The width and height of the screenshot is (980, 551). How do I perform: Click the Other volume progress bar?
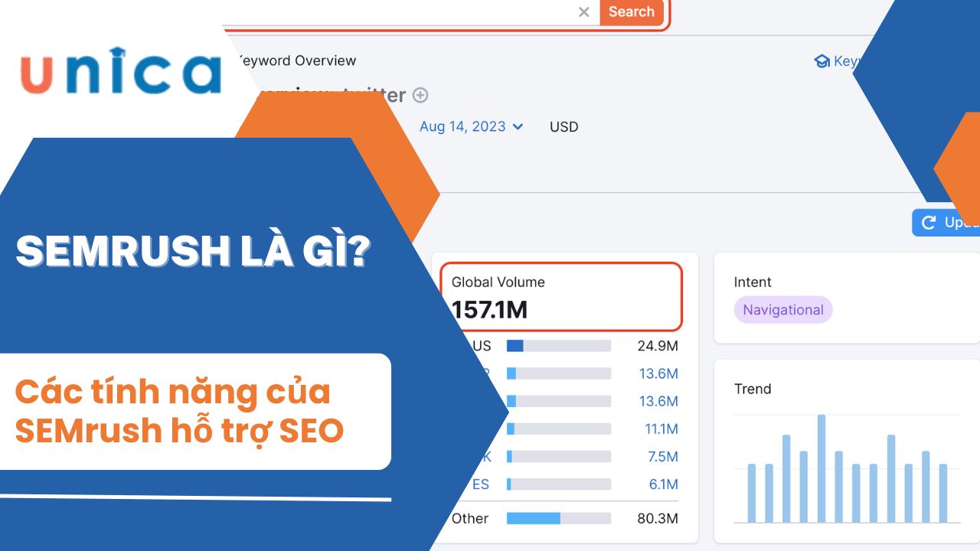click(x=559, y=518)
